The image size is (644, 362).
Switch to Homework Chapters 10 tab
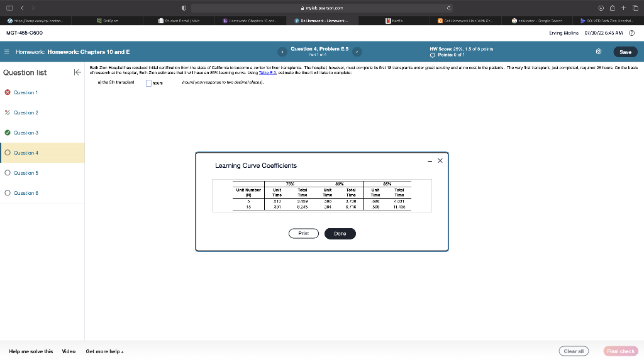pos(250,21)
